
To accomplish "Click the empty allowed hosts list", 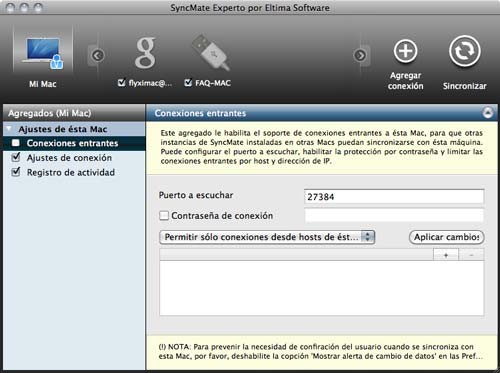I will 322,288.
